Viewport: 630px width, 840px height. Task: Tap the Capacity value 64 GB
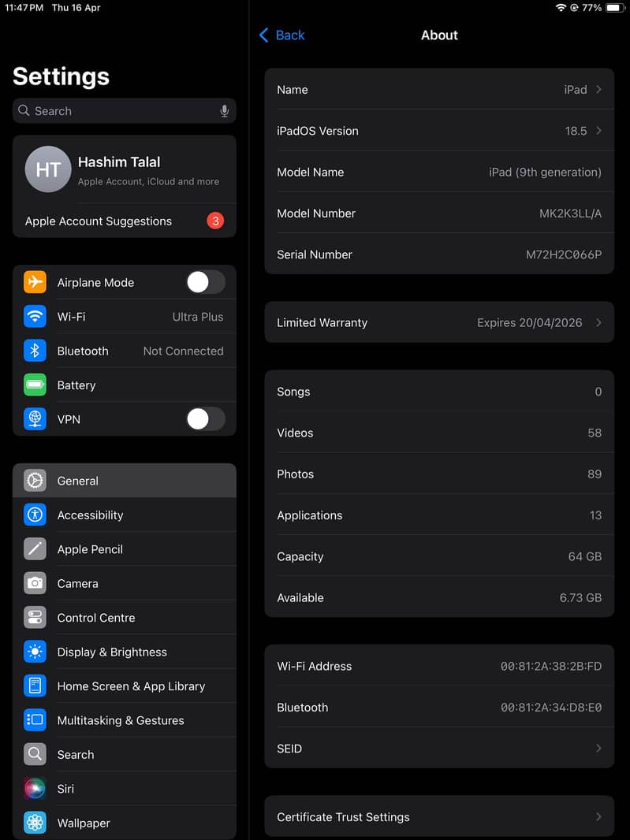(x=584, y=556)
